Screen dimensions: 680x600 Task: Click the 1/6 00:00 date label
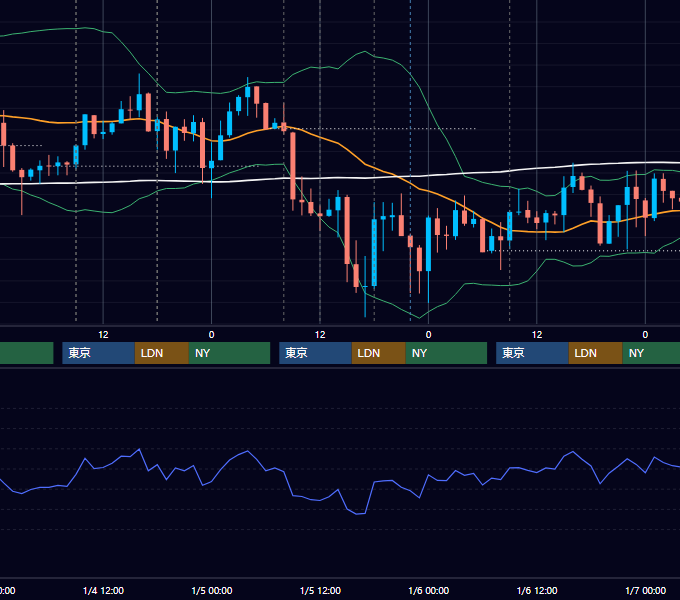[428, 590]
